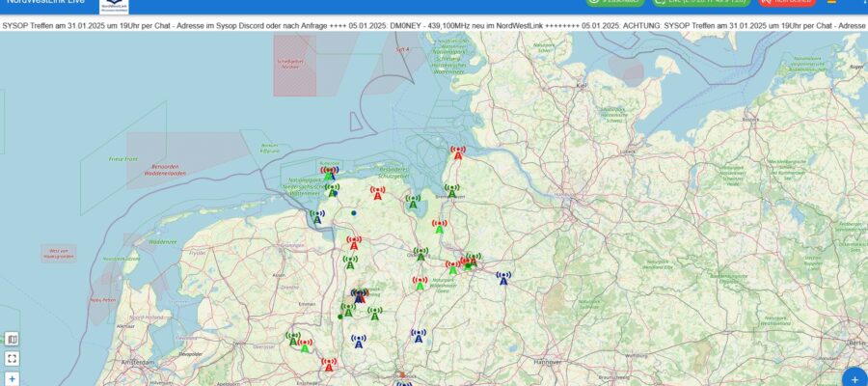The height and width of the screenshot is (386, 868).
Task: Select the southernmost red antenna marker
Action: [329, 365]
